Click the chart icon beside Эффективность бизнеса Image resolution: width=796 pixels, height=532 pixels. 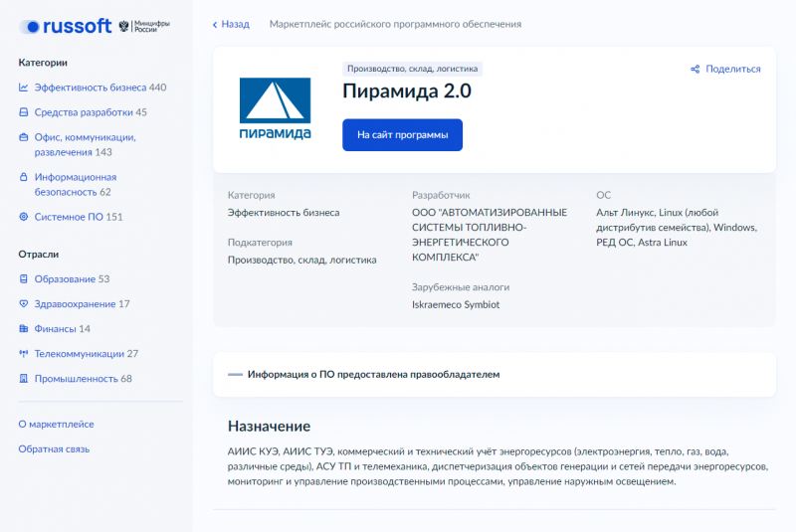pyautogui.click(x=23, y=88)
